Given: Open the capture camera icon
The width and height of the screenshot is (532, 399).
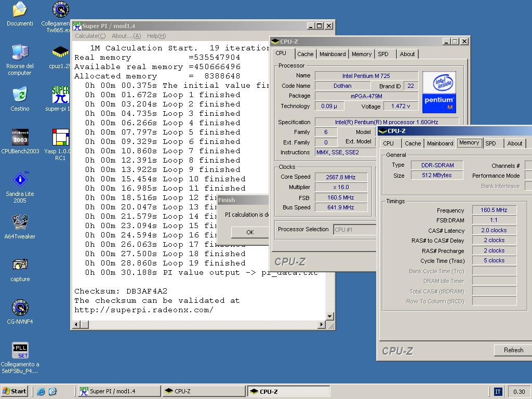Looking at the screenshot, I should coord(20,264).
